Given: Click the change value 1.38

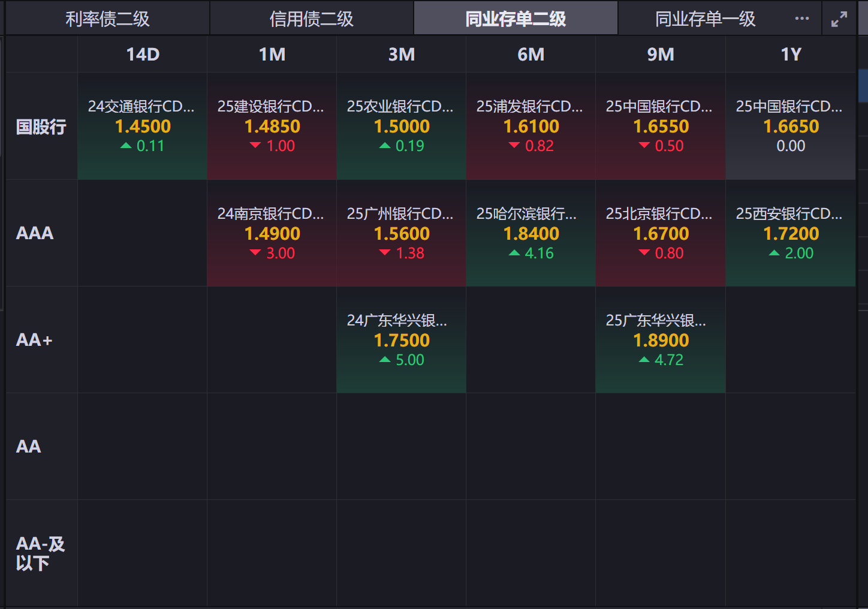Looking at the screenshot, I should pyautogui.click(x=410, y=253).
